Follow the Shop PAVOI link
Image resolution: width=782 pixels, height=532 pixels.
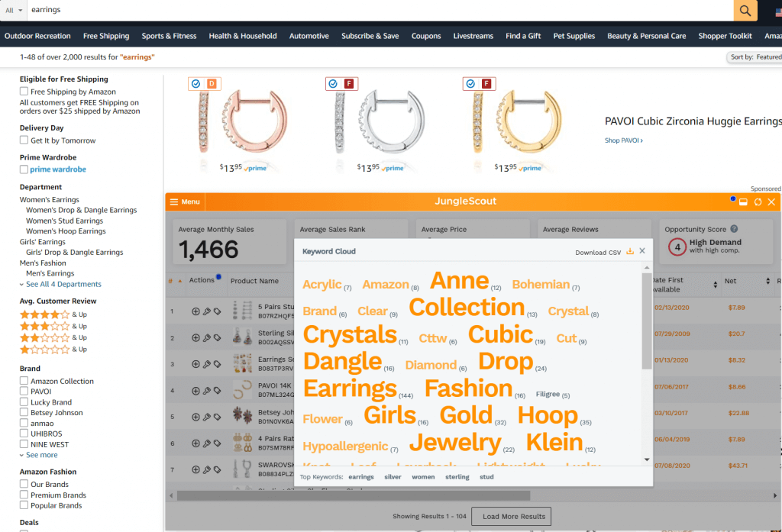click(623, 140)
